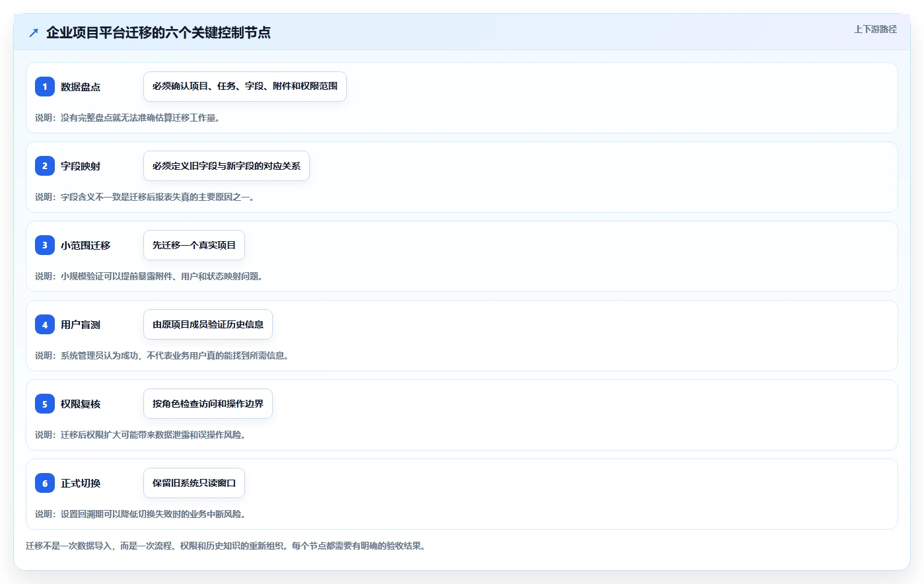Click the 按角色检查访问和操作边界 chip

(x=208, y=404)
